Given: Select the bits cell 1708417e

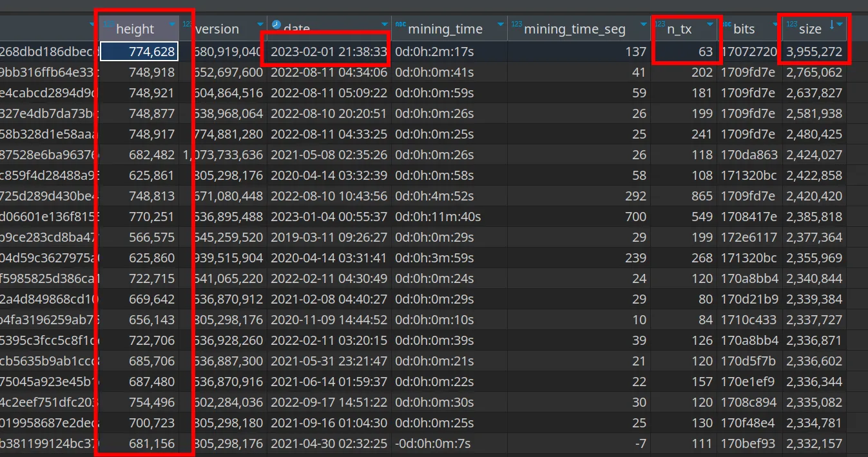Looking at the screenshot, I should point(749,217).
